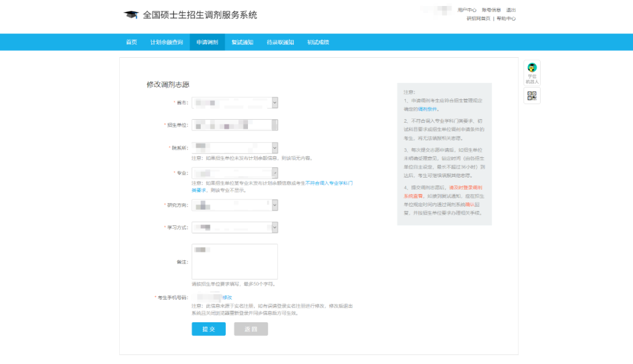This screenshot has width=633, height=364.
Task: Open the 院系所 dropdown list
Action: pos(234,148)
